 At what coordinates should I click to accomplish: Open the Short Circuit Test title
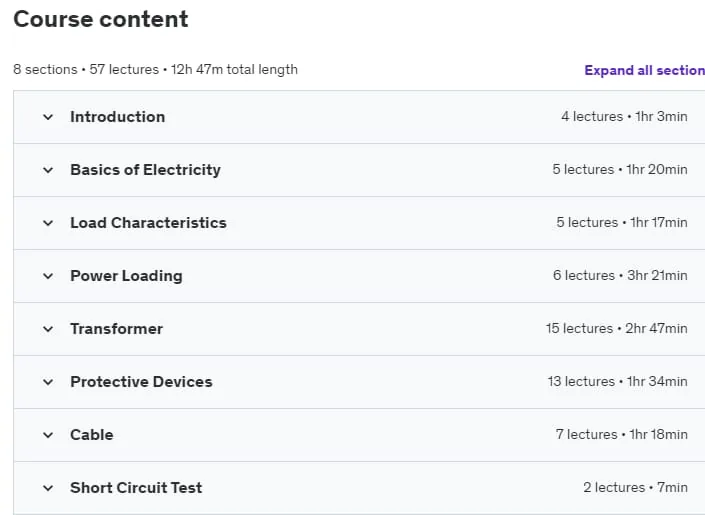[x=136, y=488]
